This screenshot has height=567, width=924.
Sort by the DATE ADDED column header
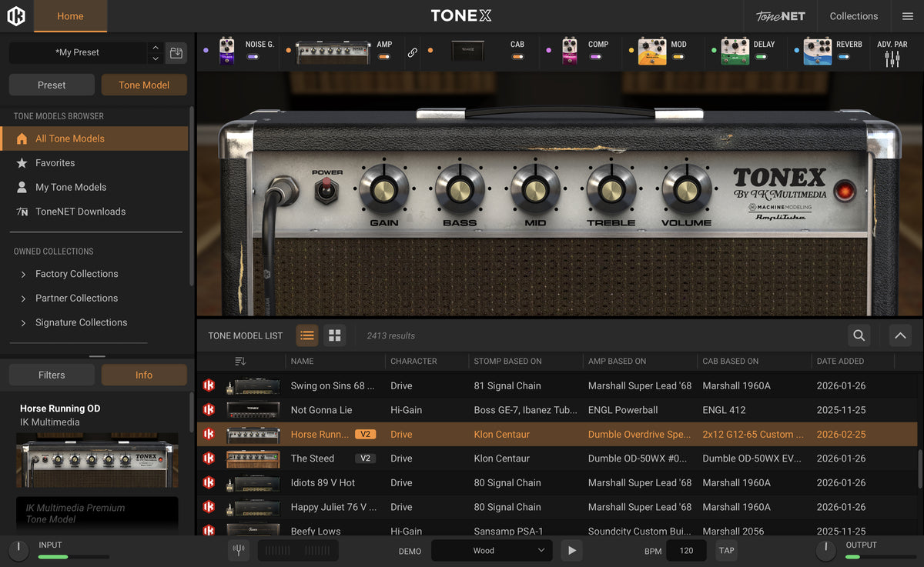tap(840, 361)
